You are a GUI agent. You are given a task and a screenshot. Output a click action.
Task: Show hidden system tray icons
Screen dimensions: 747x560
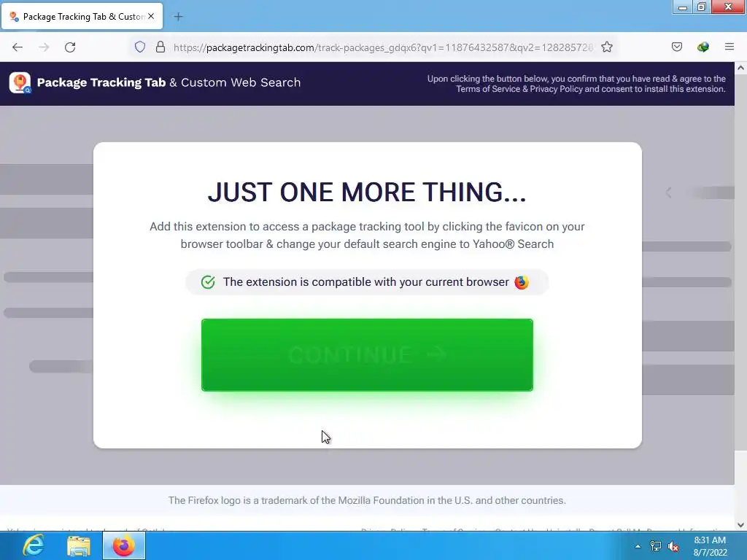click(x=638, y=546)
